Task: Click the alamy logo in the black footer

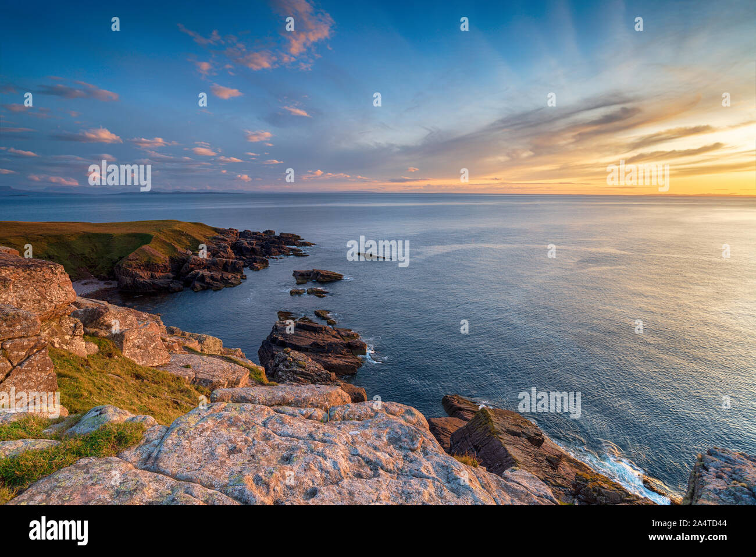Action: 59,530
